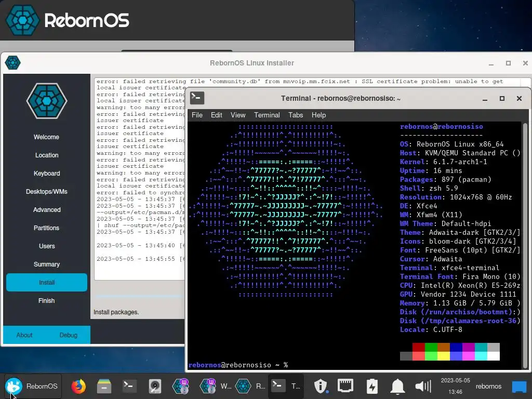The image size is (532, 399).
Task: Open the security shield tray icon
Action: tap(321, 386)
